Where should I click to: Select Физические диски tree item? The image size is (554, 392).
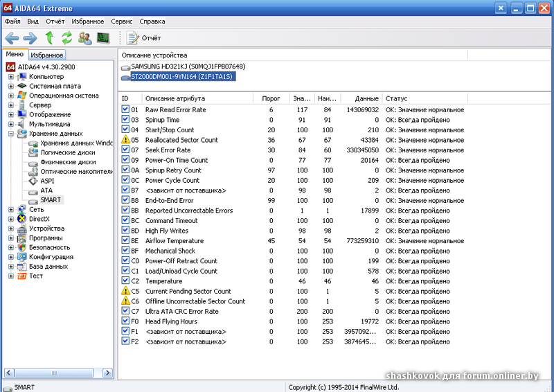[68, 162]
